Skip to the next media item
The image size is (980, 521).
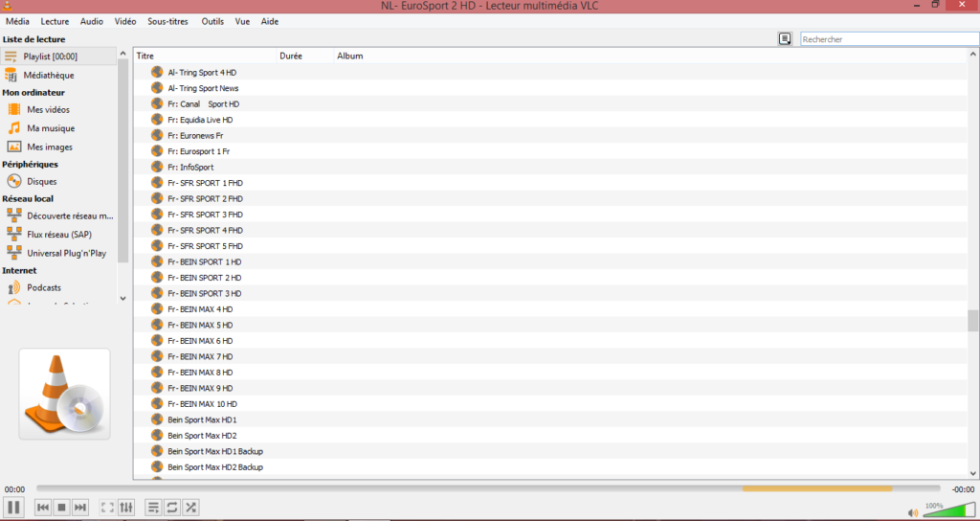coord(80,508)
